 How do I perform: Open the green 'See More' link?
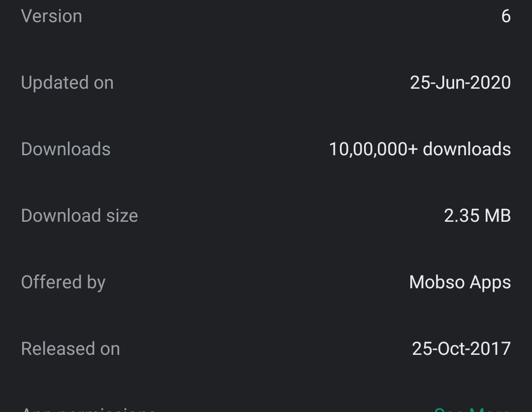[x=472, y=409]
